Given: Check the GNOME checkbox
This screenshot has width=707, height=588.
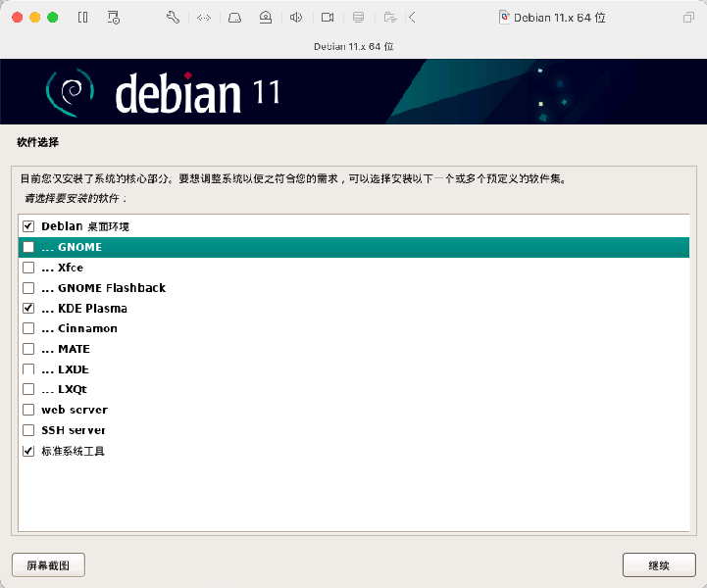Looking at the screenshot, I should pyautogui.click(x=28, y=247).
